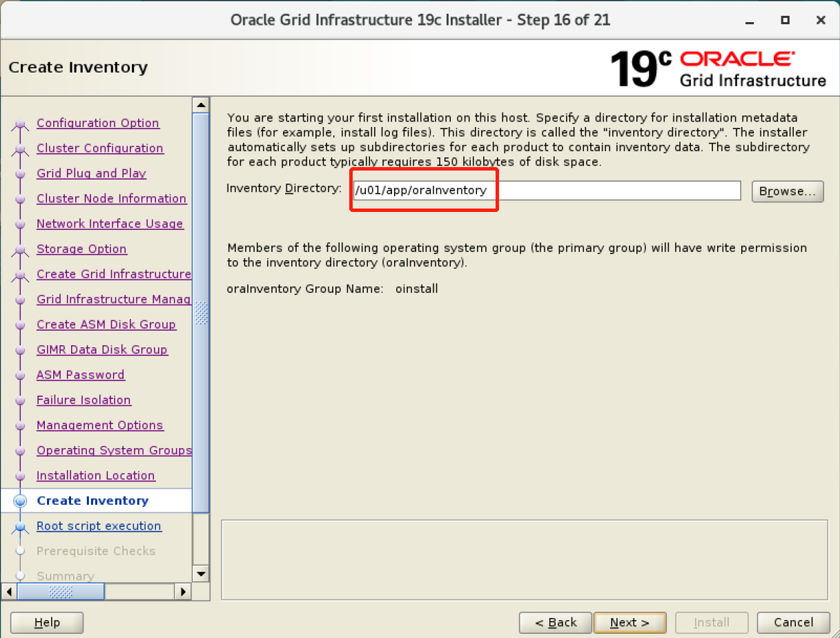Go to Storage Option step
Viewport: 840px width, 638px height.
pyautogui.click(x=81, y=249)
